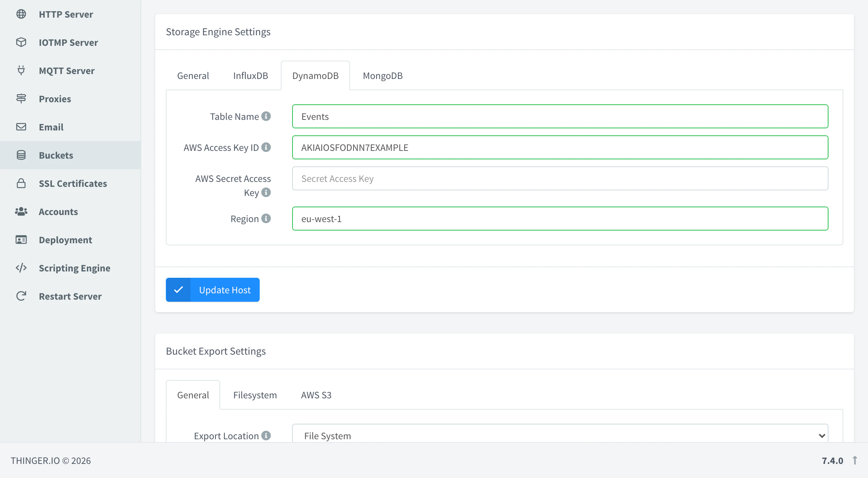Open the Filesystem export tab
868x478 pixels.
coord(255,395)
